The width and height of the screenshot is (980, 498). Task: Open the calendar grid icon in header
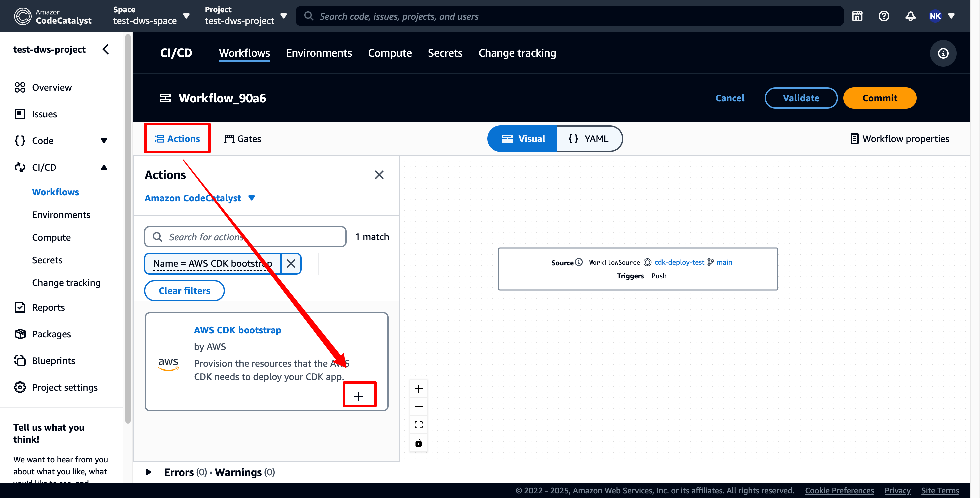click(857, 16)
